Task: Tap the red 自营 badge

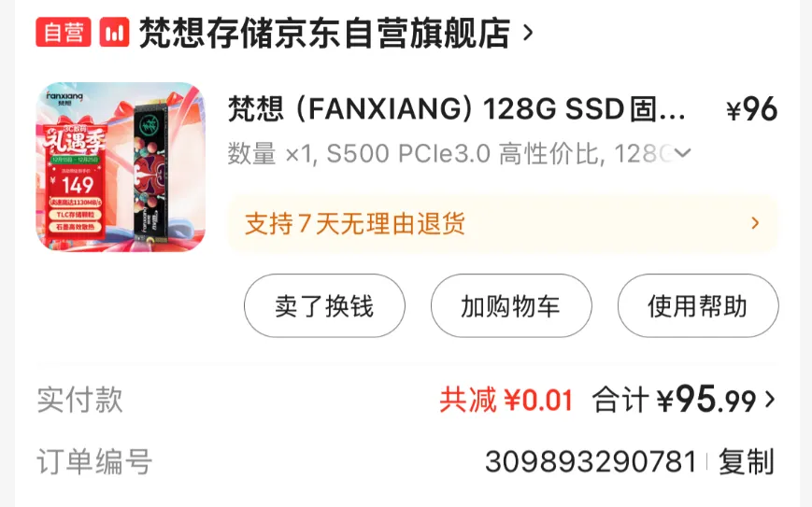Action: 64,32
